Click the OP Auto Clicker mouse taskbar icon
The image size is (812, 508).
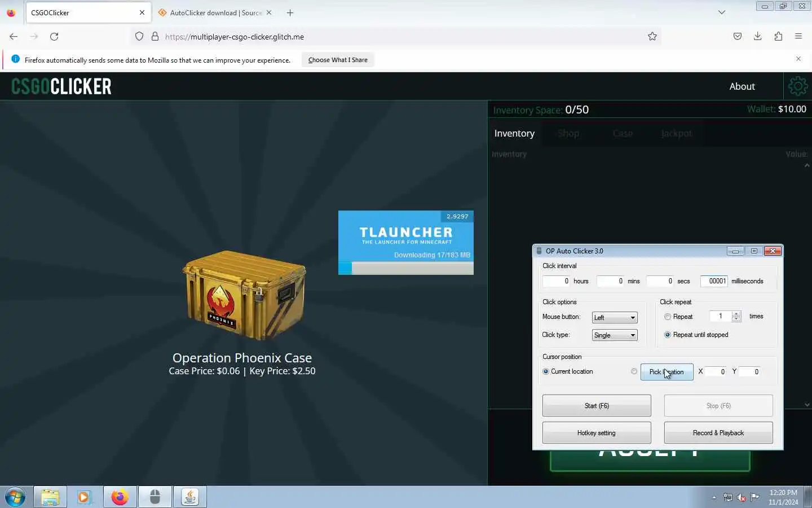pos(155,497)
